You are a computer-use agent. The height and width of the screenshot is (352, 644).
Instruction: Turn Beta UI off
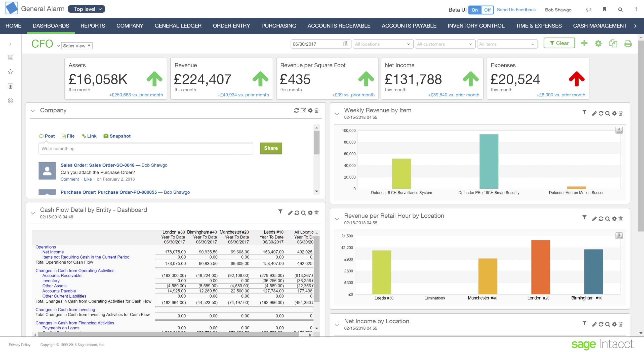coord(487,10)
